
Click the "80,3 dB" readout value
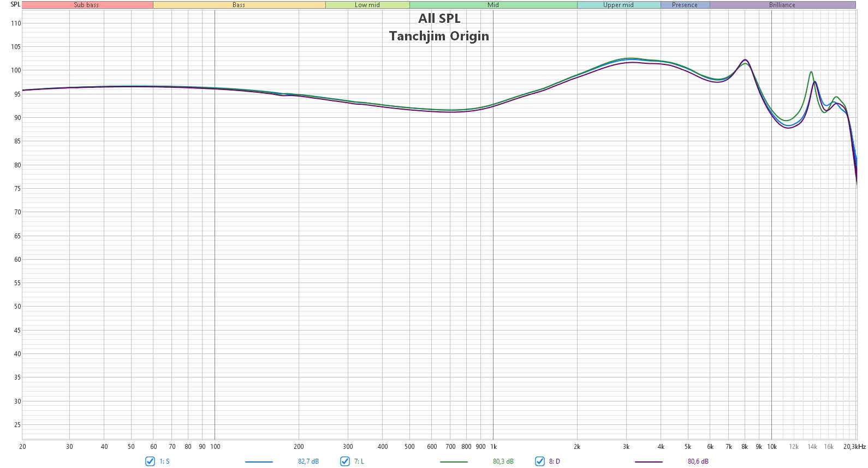click(503, 461)
